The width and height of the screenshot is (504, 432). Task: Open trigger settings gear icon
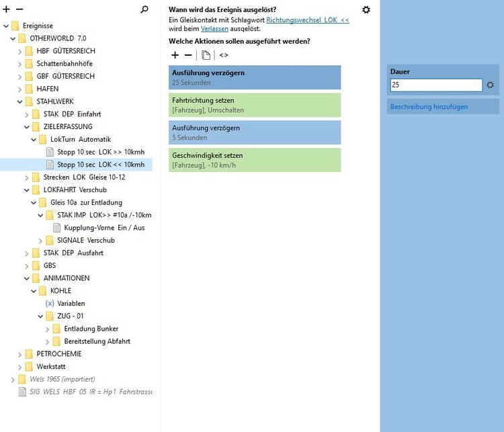[366, 9]
